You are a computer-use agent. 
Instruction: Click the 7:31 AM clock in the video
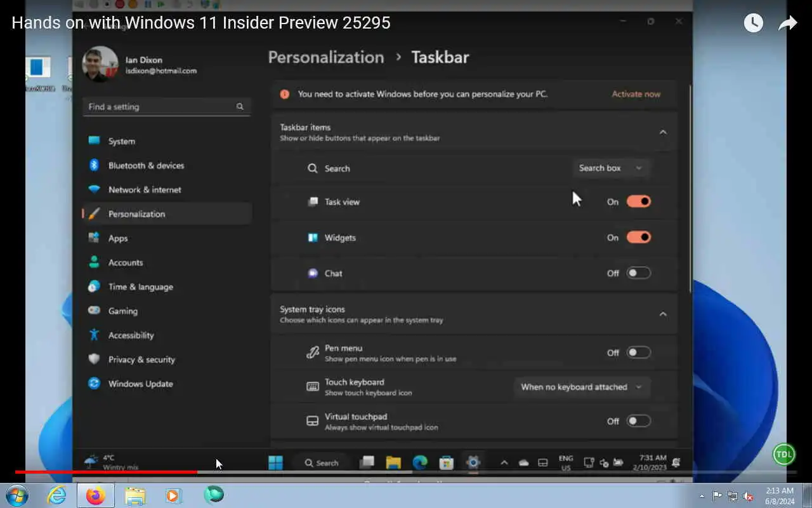[x=648, y=462]
